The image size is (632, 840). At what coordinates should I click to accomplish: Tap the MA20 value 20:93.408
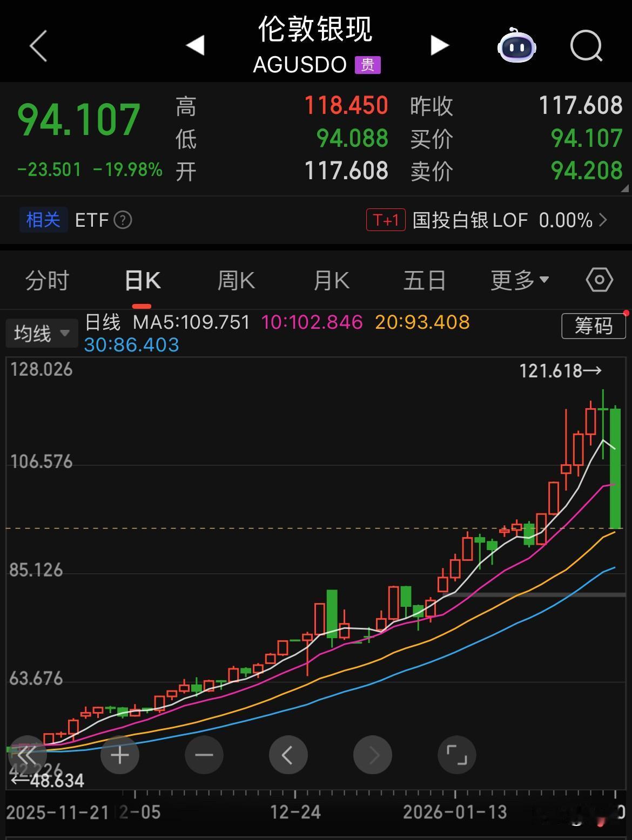(422, 322)
